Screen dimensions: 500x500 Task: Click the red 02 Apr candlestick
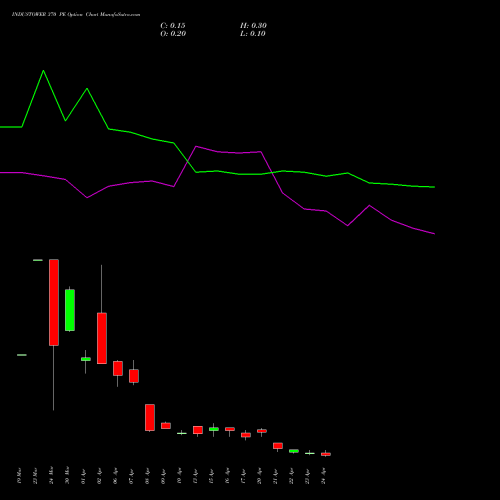[x=102, y=338]
